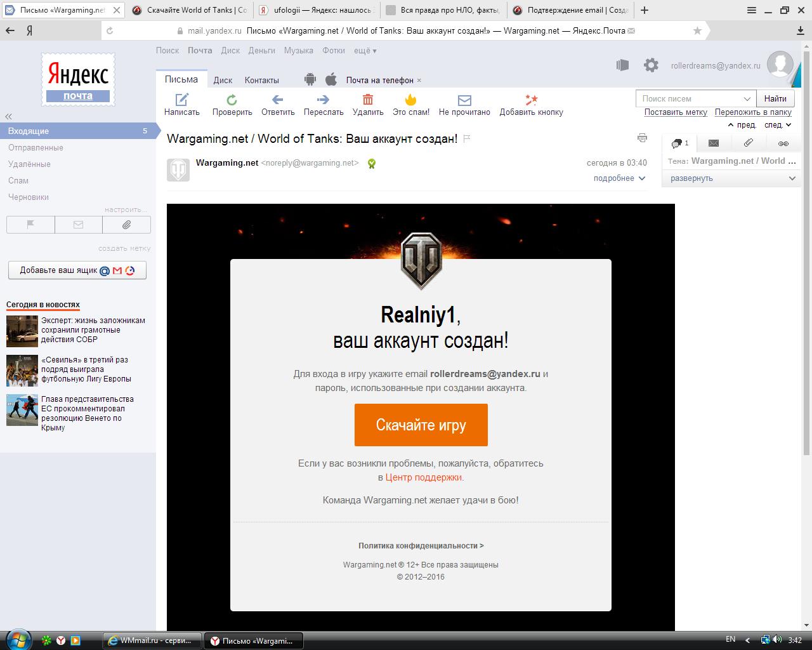Click the Переложить в папку link
This screenshot has width=812, height=650.
click(x=753, y=112)
